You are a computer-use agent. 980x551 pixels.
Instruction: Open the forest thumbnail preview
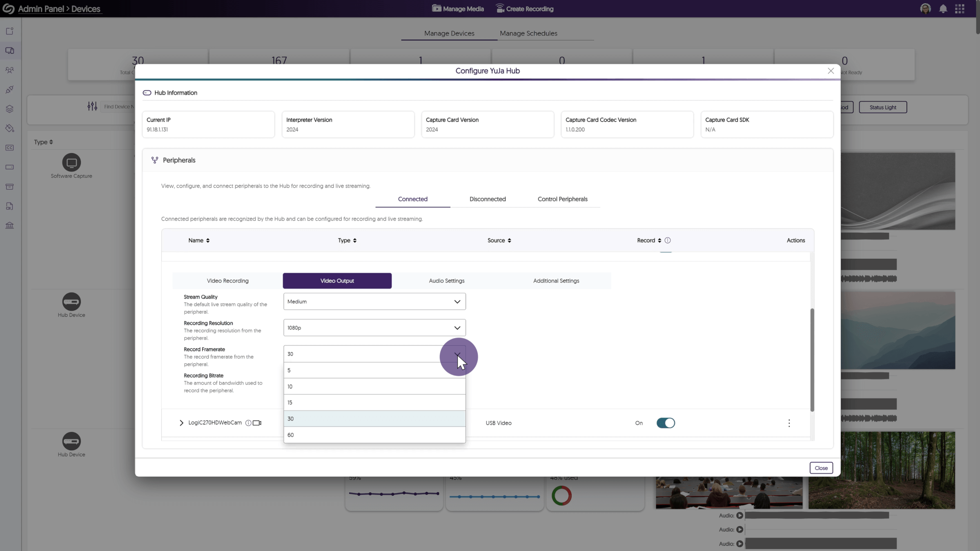coord(882,470)
